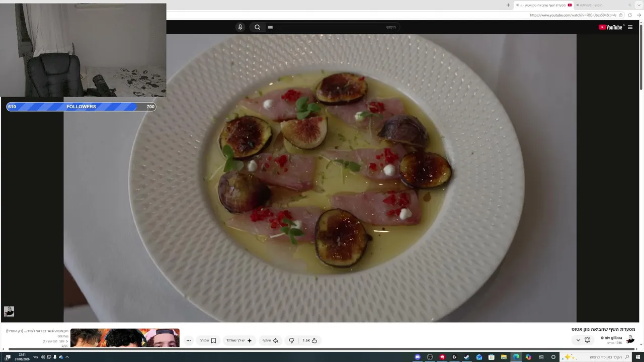Navigate with the browser arrow button
This screenshot has width=644, height=362.
(x=639, y=15)
